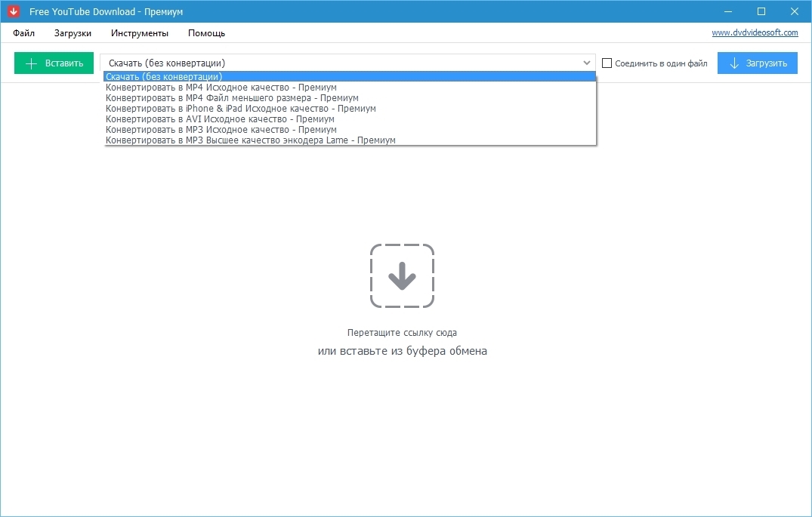Choose Конвертировать в MP3 Исходное качество
The image size is (812, 517).
[350, 129]
